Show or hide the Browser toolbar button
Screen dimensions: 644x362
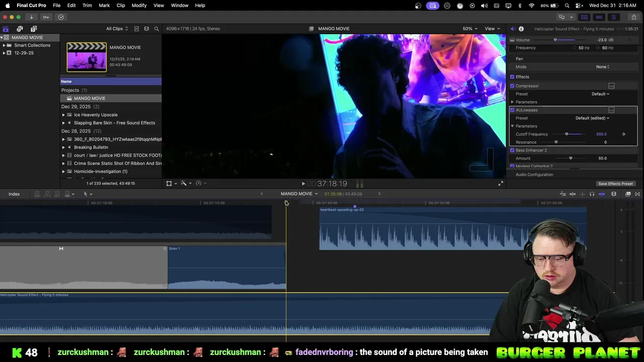584,17
